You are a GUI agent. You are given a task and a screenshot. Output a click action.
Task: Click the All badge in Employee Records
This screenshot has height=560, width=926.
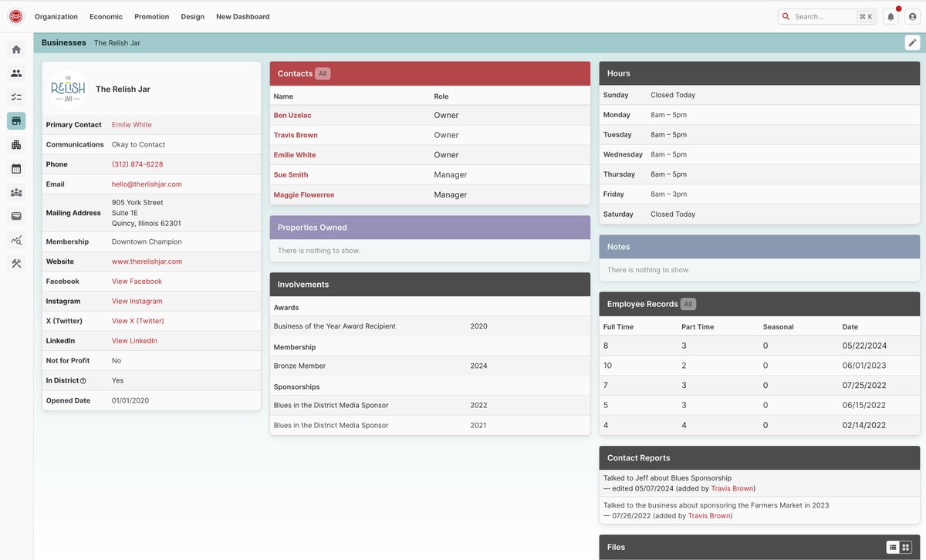688,304
